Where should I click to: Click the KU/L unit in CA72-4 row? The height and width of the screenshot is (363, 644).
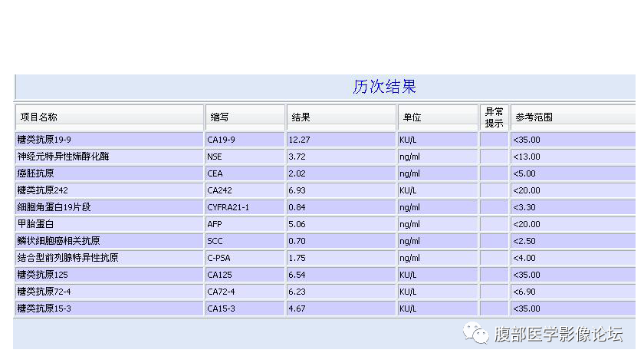click(408, 292)
